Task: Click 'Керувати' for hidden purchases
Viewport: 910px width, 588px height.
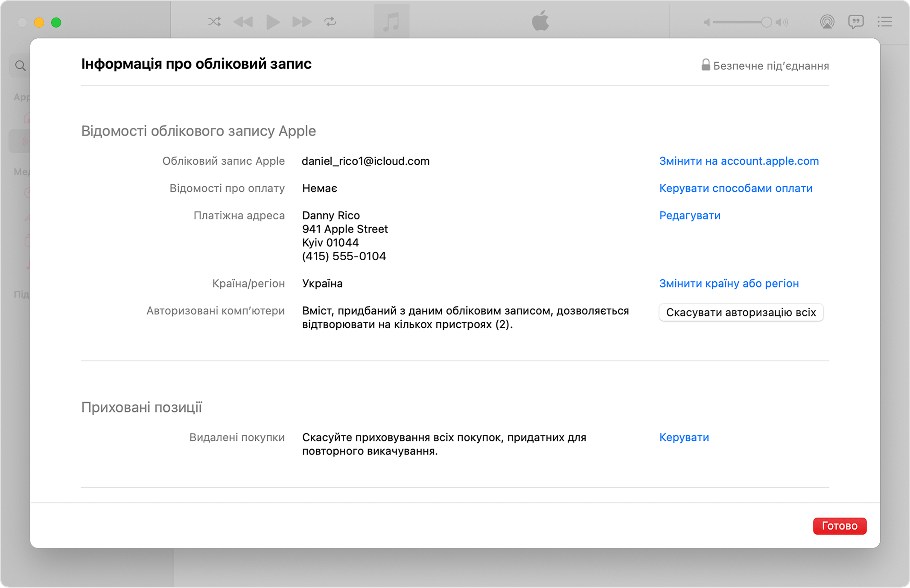Action: click(x=684, y=437)
